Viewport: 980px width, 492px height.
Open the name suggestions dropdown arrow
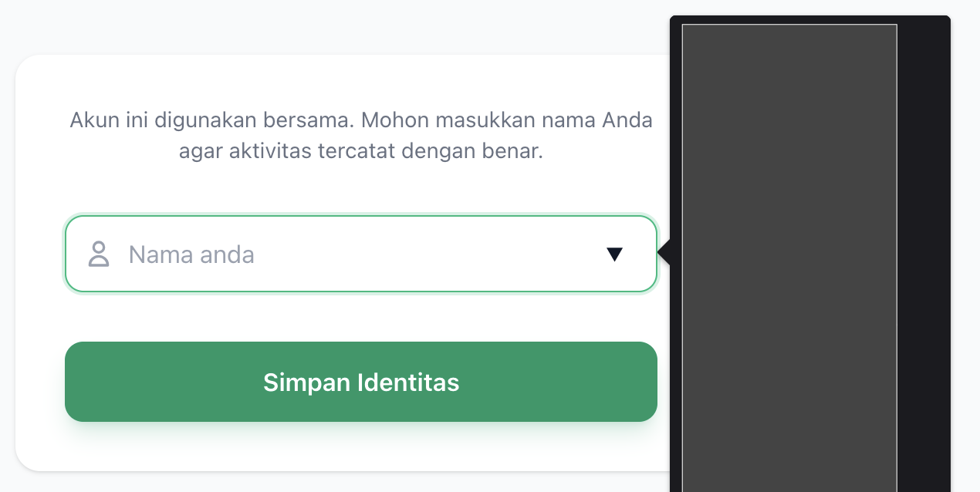click(614, 254)
